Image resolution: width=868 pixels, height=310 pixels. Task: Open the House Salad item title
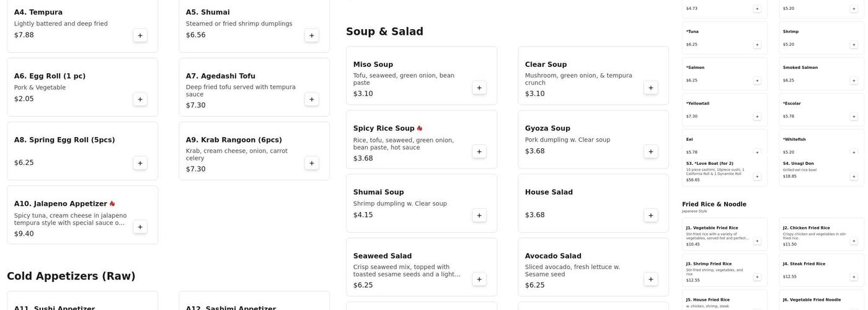[549, 192]
